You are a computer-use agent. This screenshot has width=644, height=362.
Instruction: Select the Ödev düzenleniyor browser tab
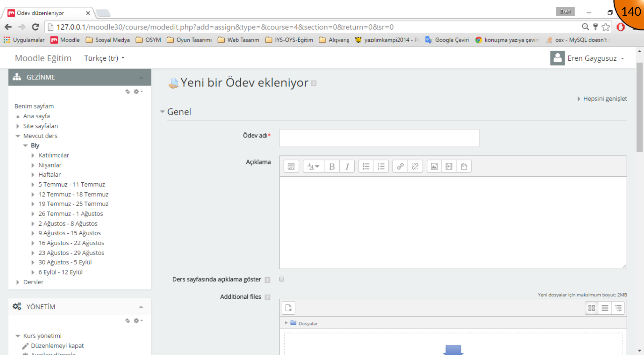(x=49, y=13)
